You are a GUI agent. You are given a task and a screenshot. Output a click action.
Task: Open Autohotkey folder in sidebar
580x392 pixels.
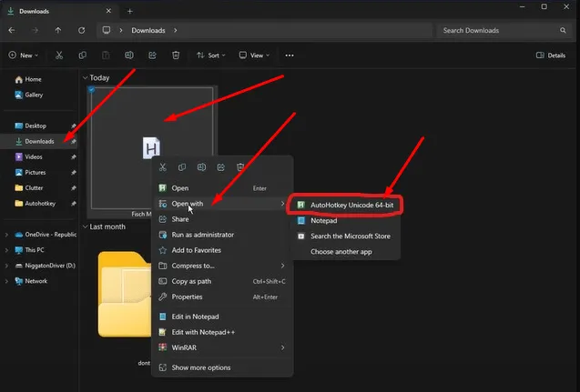(40, 204)
